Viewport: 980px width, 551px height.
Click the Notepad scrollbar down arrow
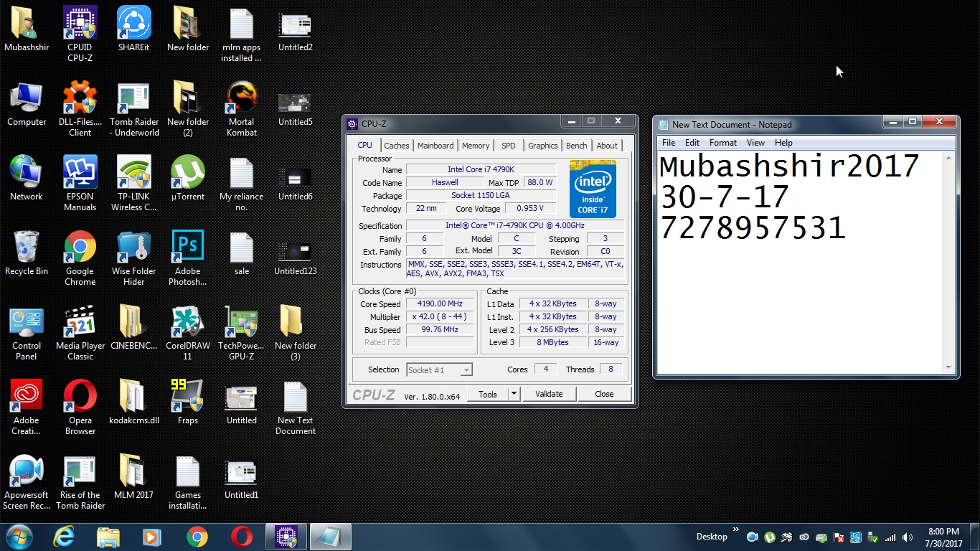(948, 367)
